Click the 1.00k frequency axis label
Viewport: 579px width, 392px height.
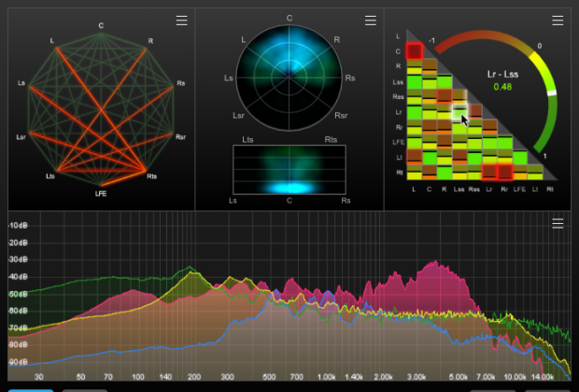pos(327,376)
